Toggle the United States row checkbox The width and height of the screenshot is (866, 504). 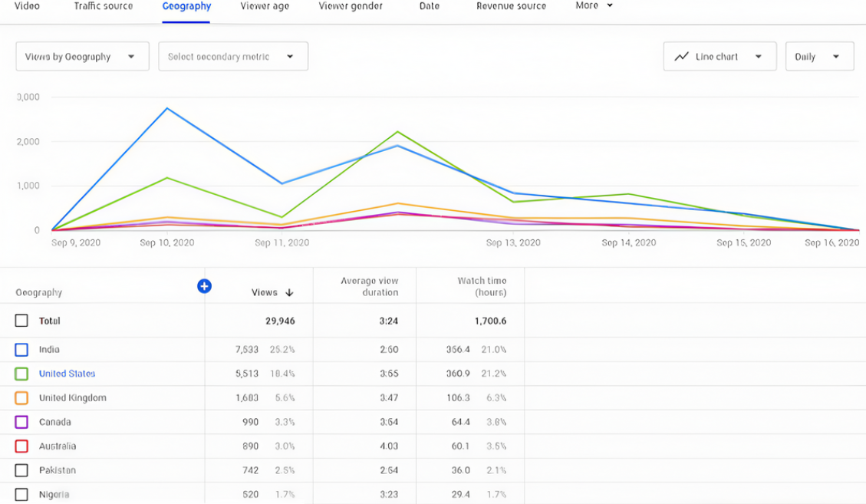tap(21, 374)
